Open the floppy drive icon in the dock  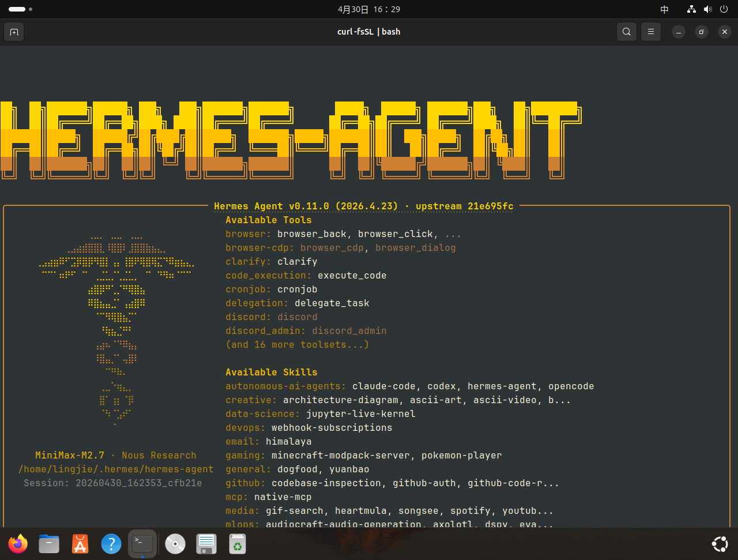(x=206, y=544)
